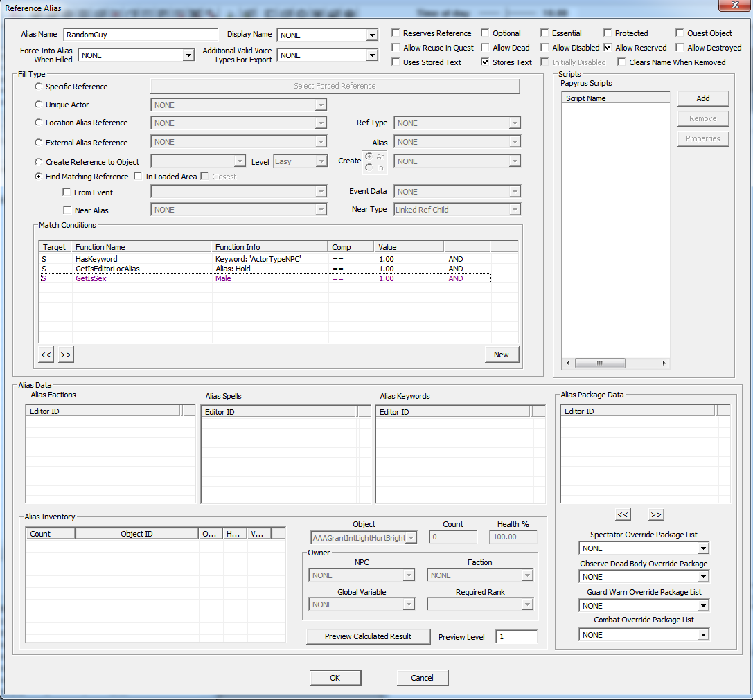Click the << button under Alias Package Data
The image size is (753, 700).
tap(623, 514)
